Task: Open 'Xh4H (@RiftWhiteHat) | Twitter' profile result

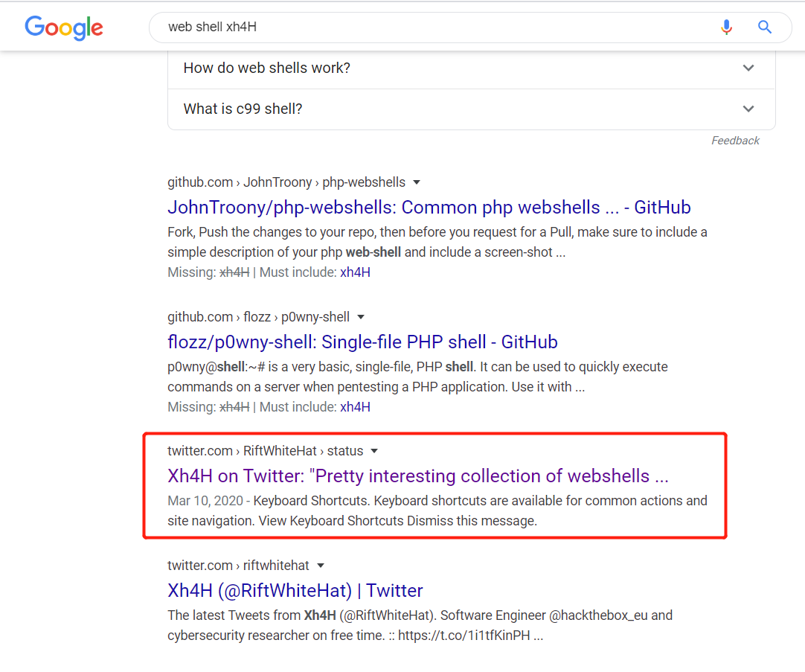Action: click(x=295, y=591)
